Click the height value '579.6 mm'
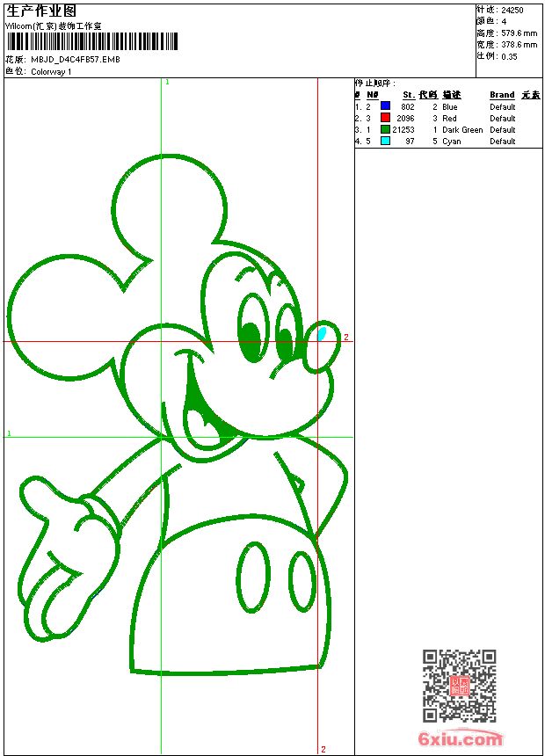The height and width of the screenshot is (756, 545). coord(519,33)
